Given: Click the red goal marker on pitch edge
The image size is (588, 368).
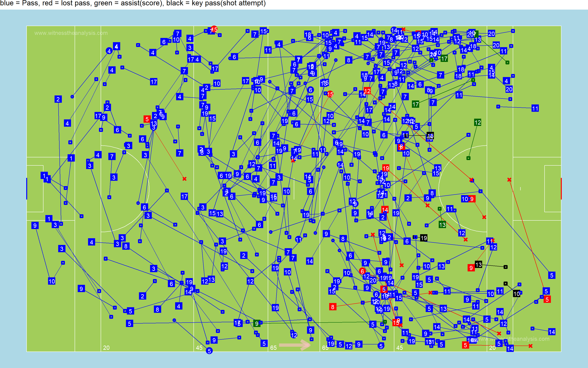Looking at the screenshot, I should (561, 189).
